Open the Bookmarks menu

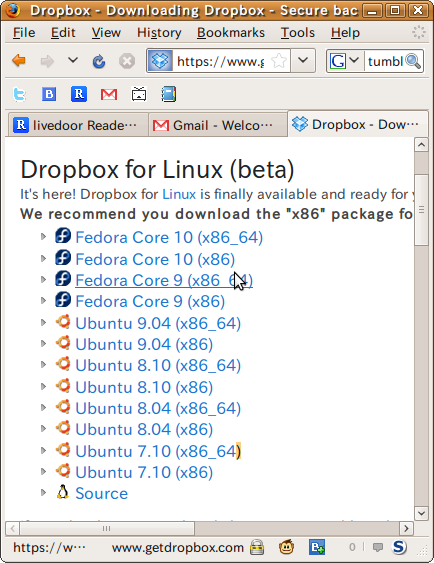[x=231, y=33]
